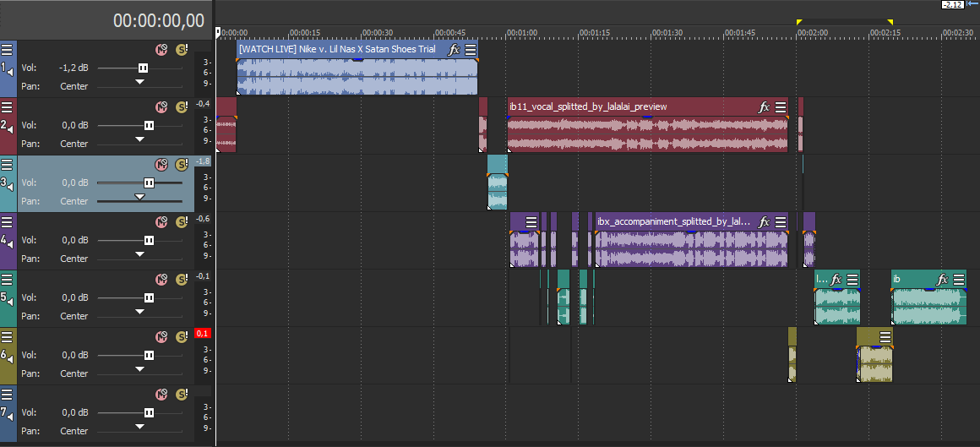Viewport: 980px width, 447px height.
Task: Click the volume slider handle on track 2
Action: coord(149,125)
